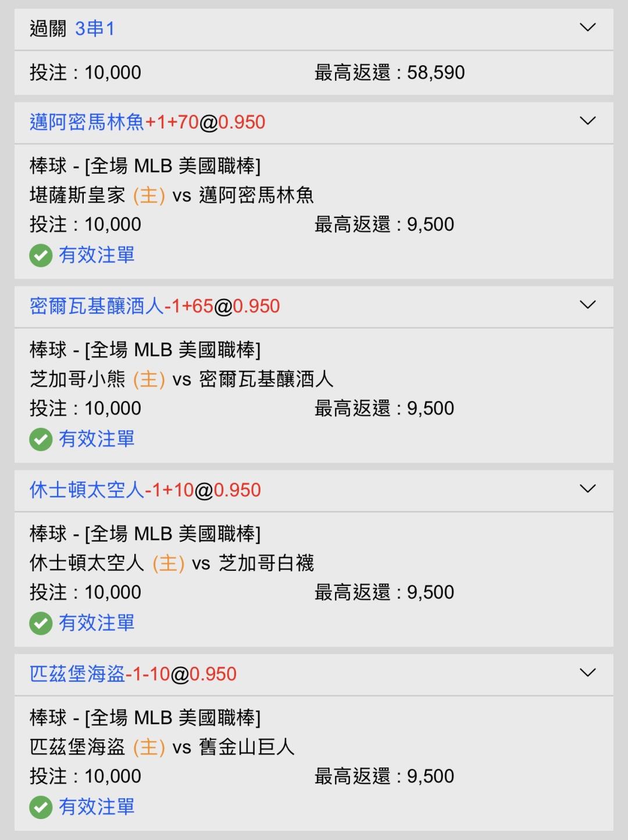Click 有效注單 label in the Pirates bet

click(x=97, y=807)
